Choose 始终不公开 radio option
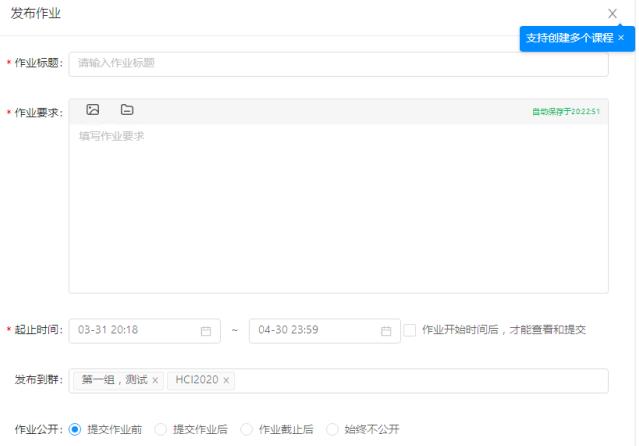Image resolution: width=639 pixels, height=446 pixels. tap(333, 430)
